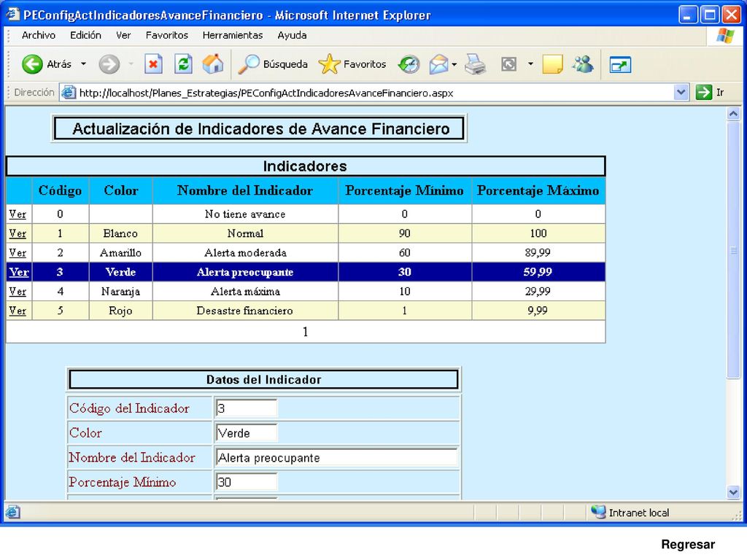The height and width of the screenshot is (560, 747).
Task: Click the Amarillo color cell
Action: tap(120, 253)
